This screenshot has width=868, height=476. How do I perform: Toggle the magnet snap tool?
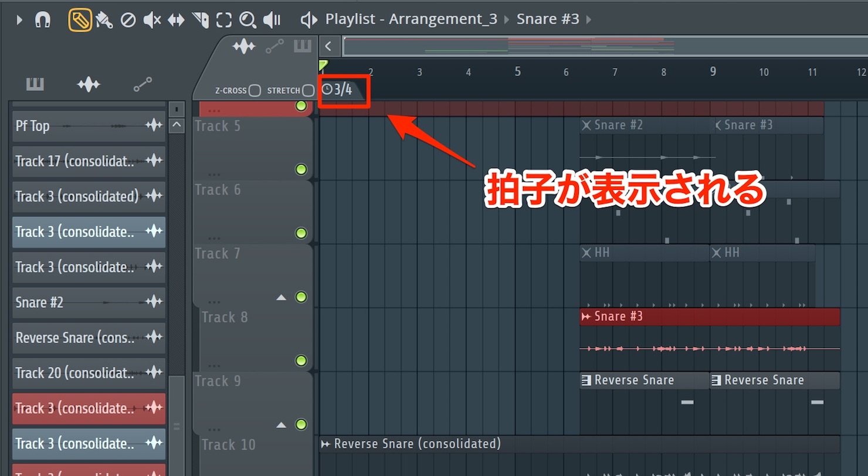click(x=42, y=20)
